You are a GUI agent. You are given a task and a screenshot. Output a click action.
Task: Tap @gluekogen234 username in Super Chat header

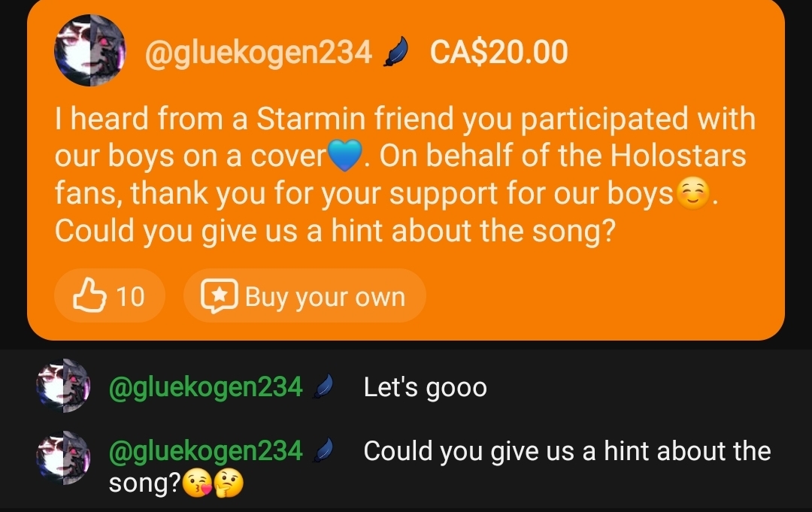pyautogui.click(x=259, y=53)
